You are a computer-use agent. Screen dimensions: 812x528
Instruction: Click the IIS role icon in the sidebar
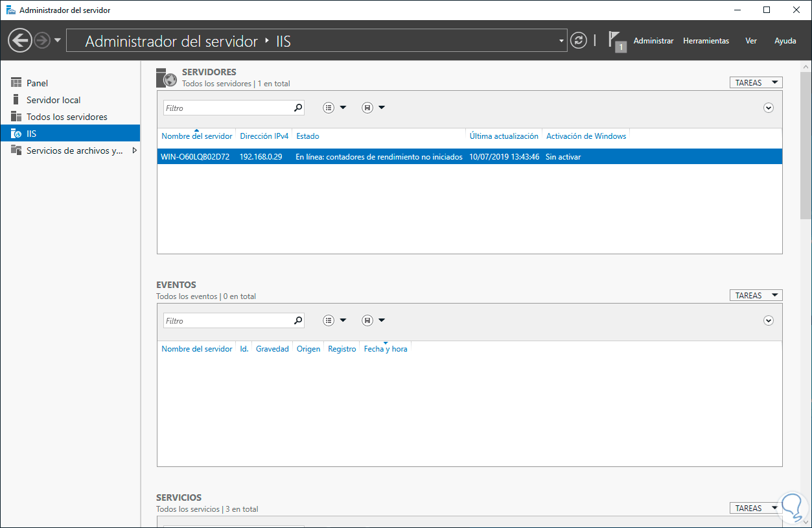(x=16, y=134)
